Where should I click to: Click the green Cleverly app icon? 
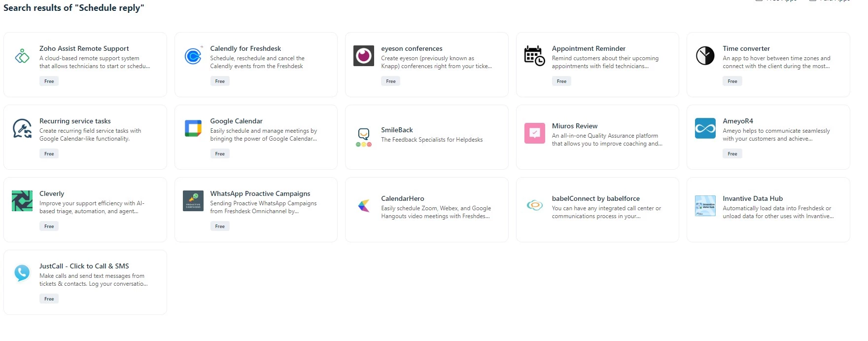(22, 201)
